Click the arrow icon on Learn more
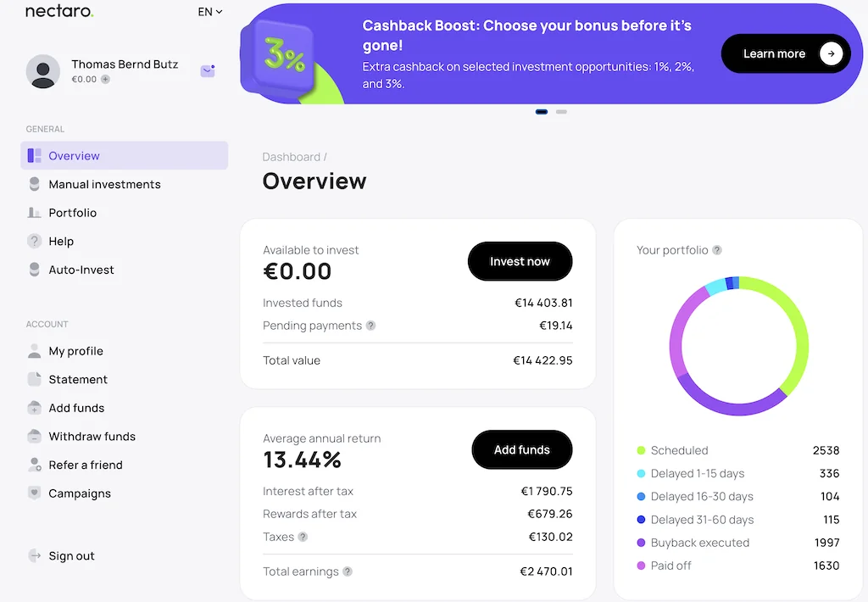 tap(832, 53)
